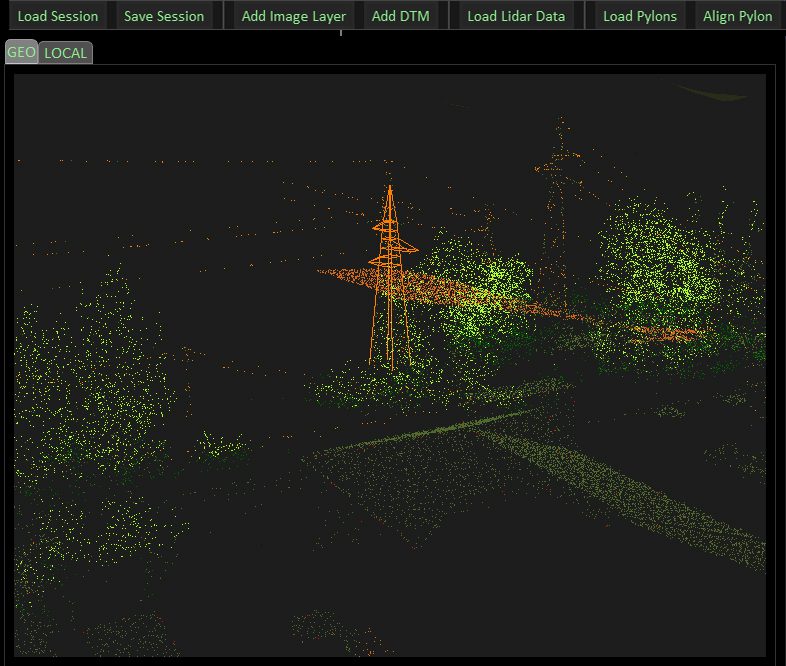Click the tree point cloud on the left
The width and height of the screenshot is (786, 666).
[90, 390]
